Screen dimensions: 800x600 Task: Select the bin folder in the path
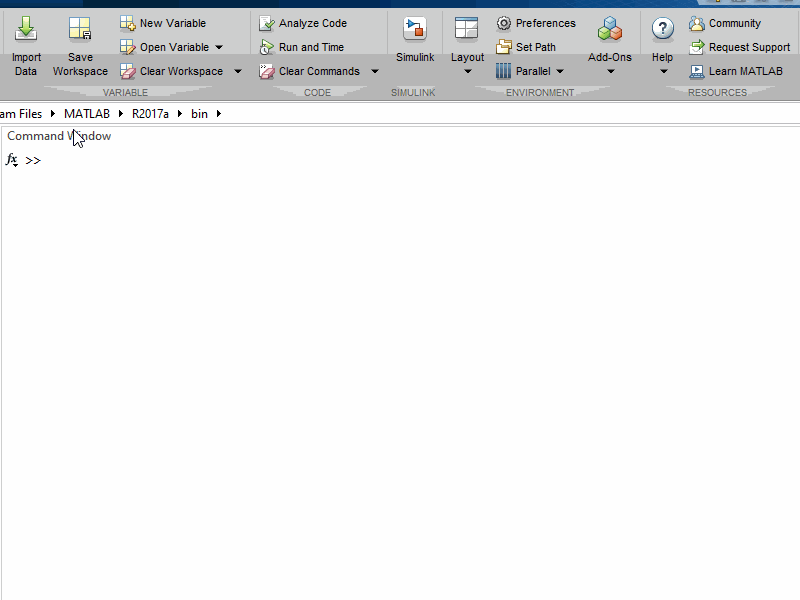199,114
